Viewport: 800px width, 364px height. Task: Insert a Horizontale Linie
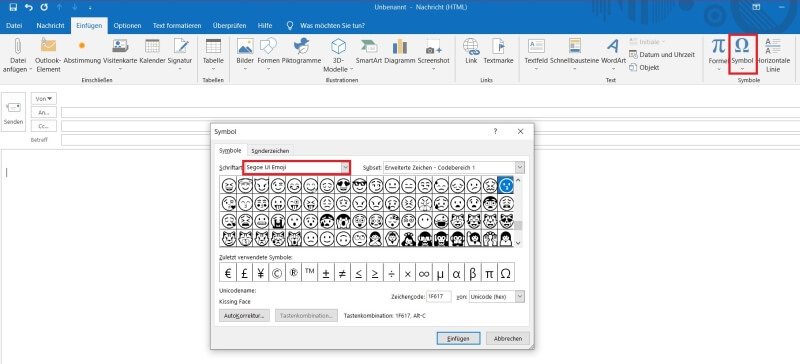click(773, 55)
